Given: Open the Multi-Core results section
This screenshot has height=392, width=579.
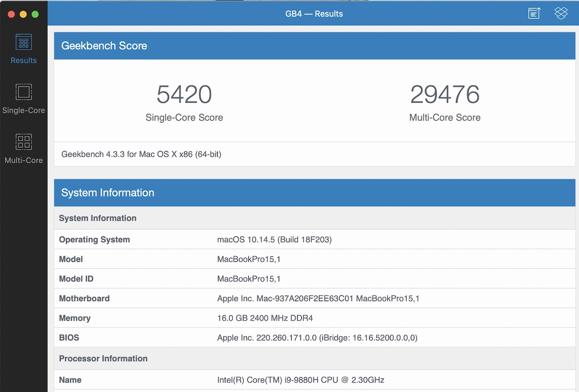Looking at the screenshot, I should pyautogui.click(x=24, y=149).
